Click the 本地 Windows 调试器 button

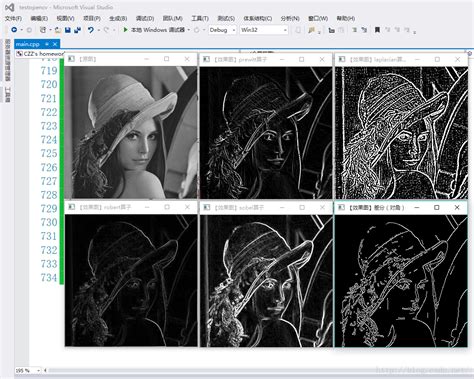pyautogui.click(x=158, y=30)
